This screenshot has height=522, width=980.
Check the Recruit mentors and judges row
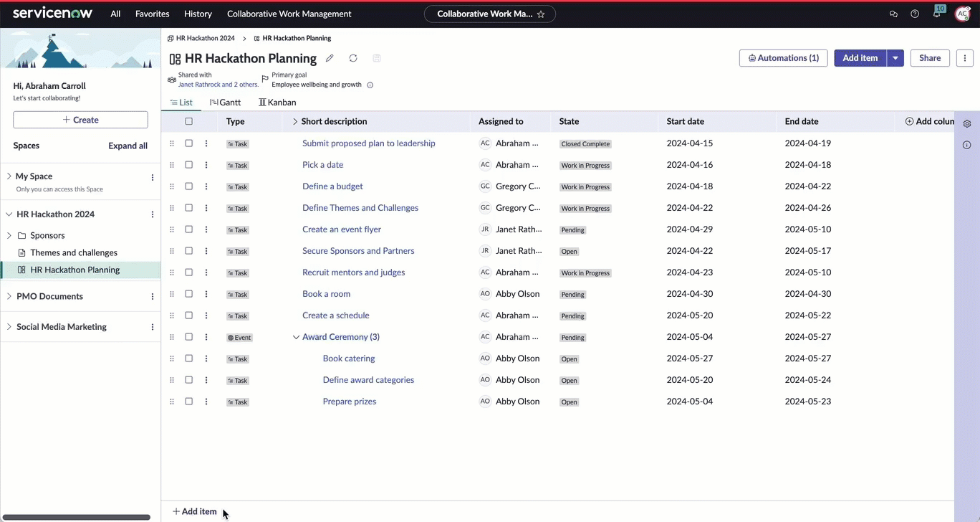pyautogui.click(x=189, y=272)
